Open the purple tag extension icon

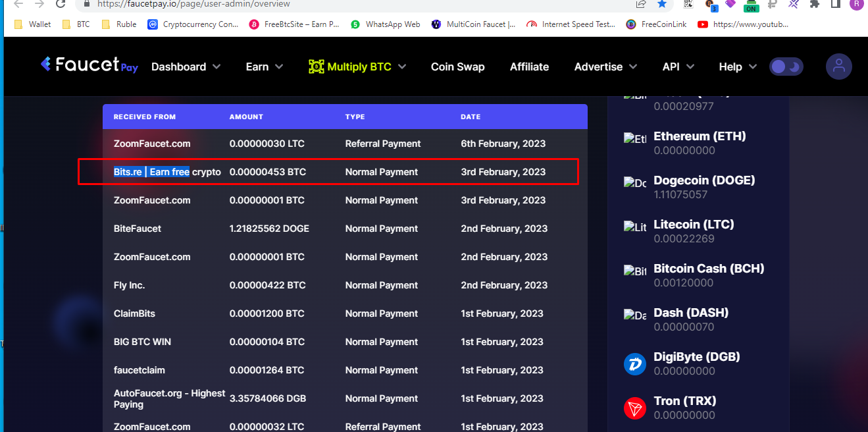tap(730, 4)
